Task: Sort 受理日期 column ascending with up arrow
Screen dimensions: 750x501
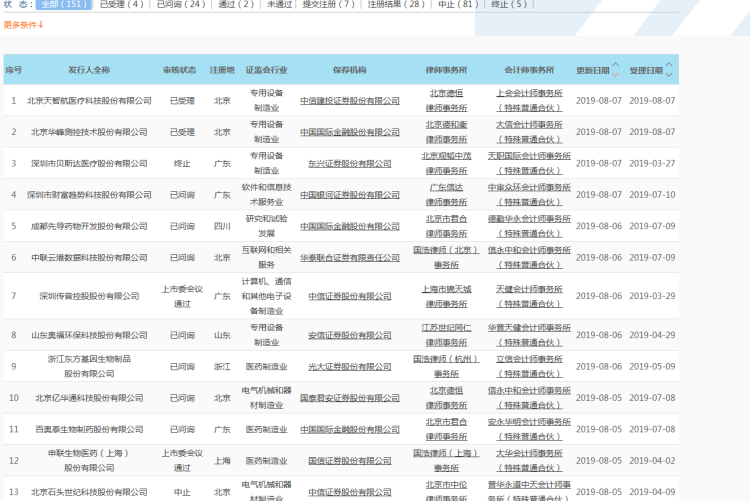Action: point(669,65)
